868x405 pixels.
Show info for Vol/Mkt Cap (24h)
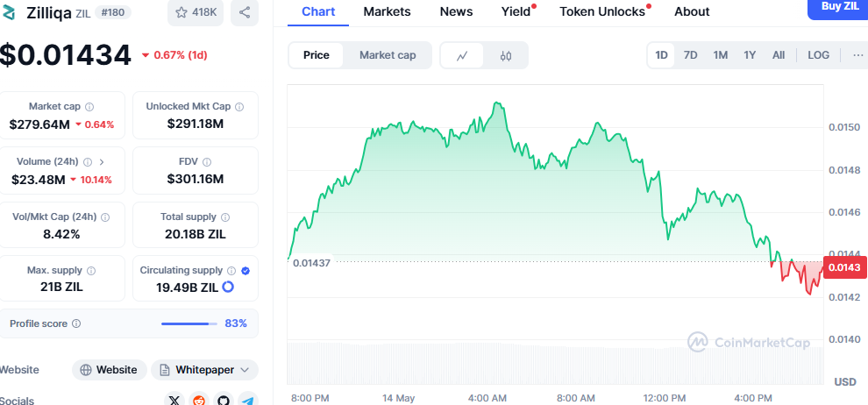tap(105, 217)
